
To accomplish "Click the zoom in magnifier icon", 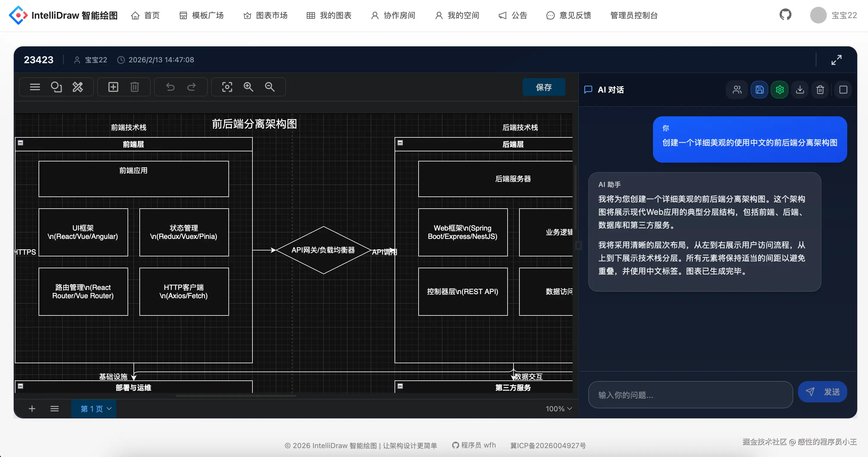I will (x=248, y=87).
